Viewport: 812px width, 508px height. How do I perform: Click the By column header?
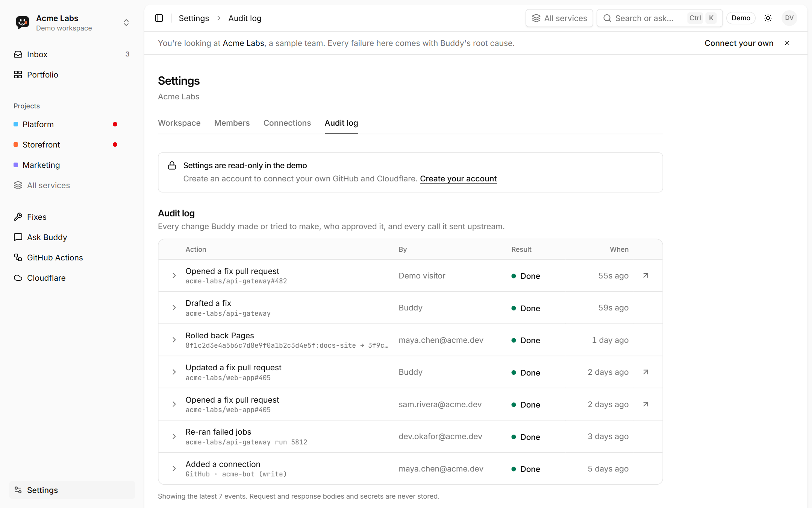(403, 249)
